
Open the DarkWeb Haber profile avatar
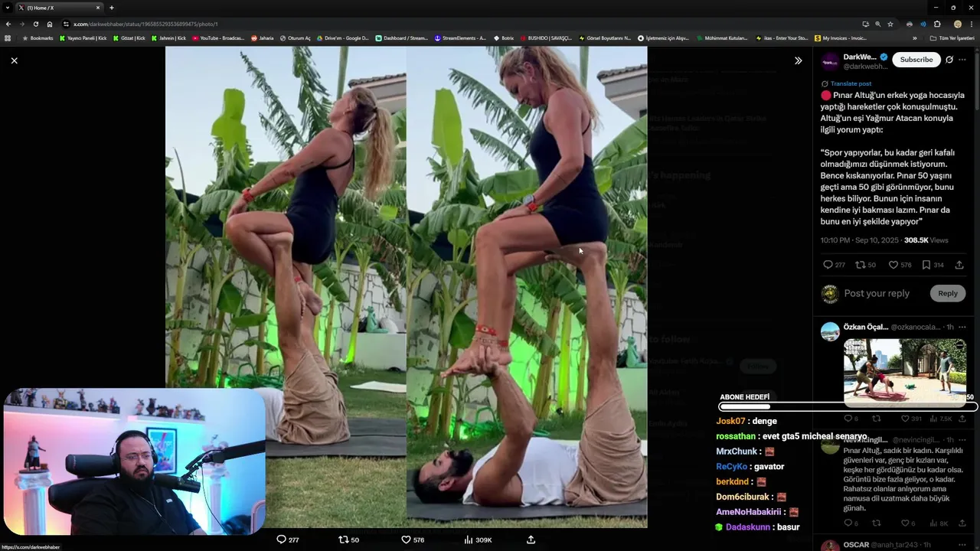coord(830,62)
